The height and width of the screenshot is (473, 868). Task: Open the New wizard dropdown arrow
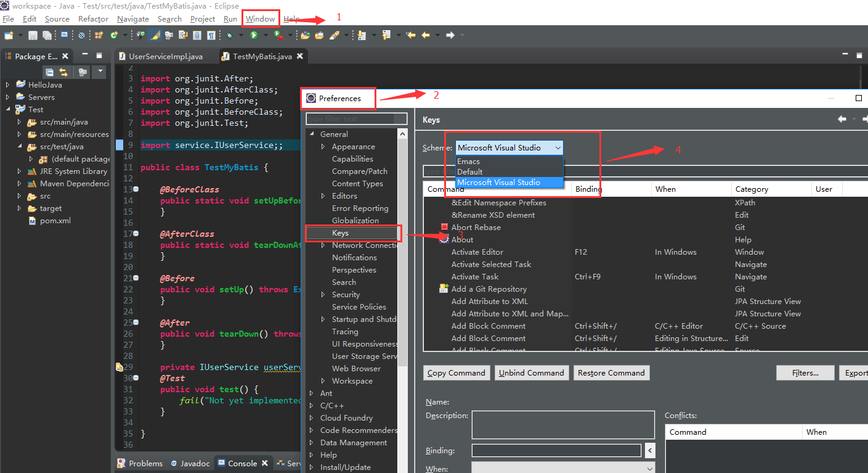pos(20,35)
